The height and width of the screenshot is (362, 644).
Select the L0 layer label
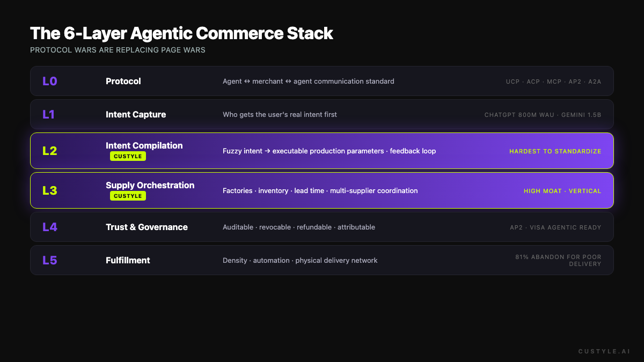pyautogui.click(x=50, y=81)
